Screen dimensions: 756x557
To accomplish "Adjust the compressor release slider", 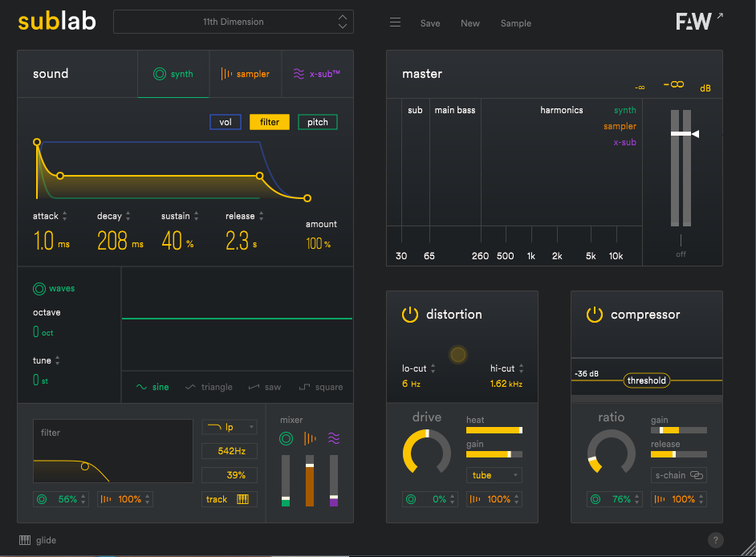I will click(679, 454).
